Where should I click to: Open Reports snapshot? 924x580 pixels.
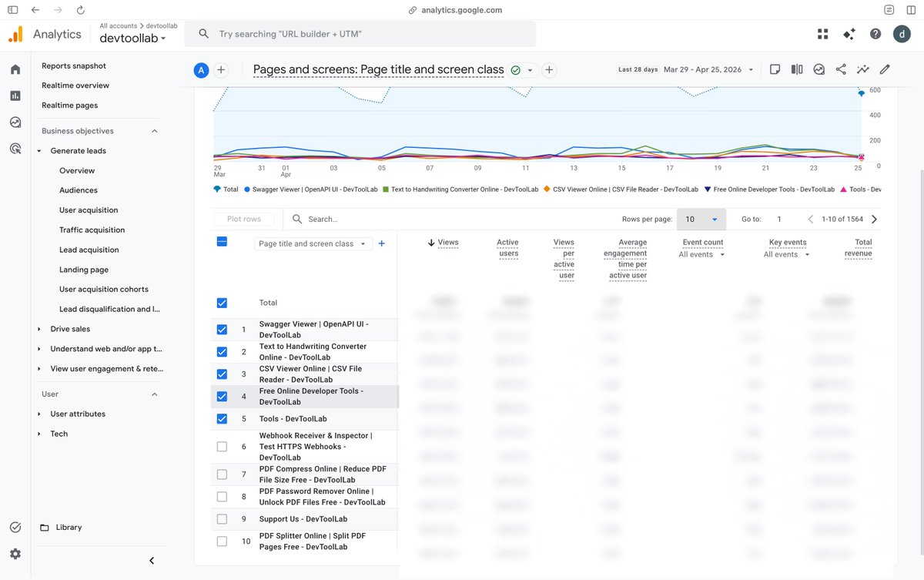point(74,65)
